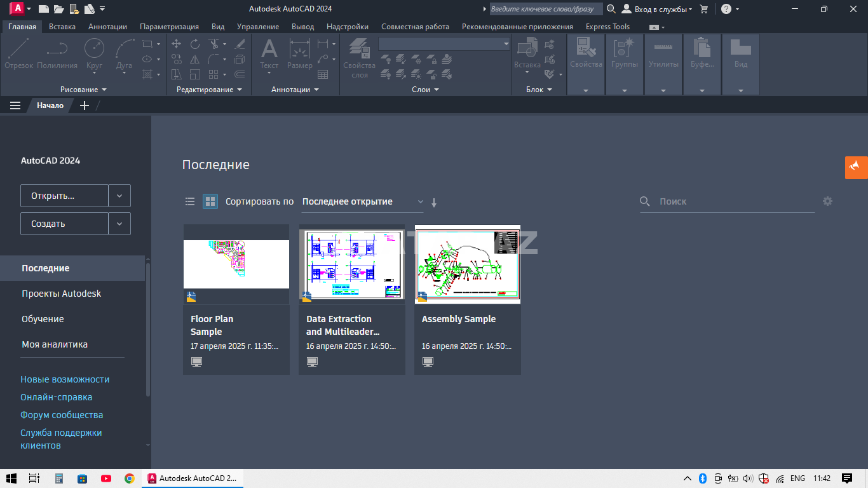The height and width of the screenshot is (488, 868).
Task: Click the Mirror tool icon
Action: click(195, 59)
